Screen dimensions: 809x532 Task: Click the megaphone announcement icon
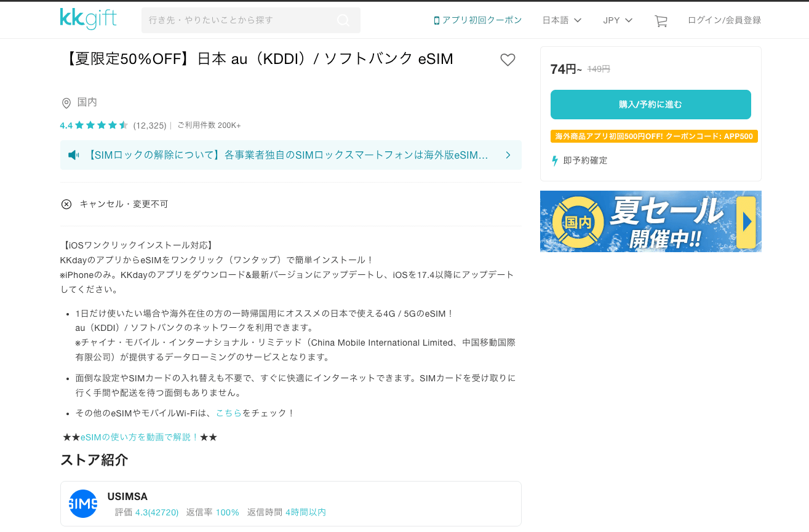click(x=74, y=155)
